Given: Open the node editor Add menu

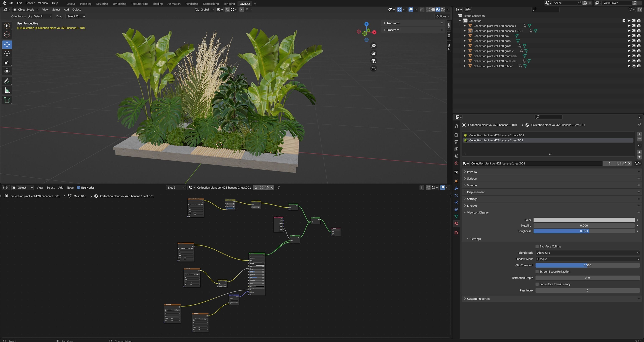Looking at the screenshot, I should point(61,188).
